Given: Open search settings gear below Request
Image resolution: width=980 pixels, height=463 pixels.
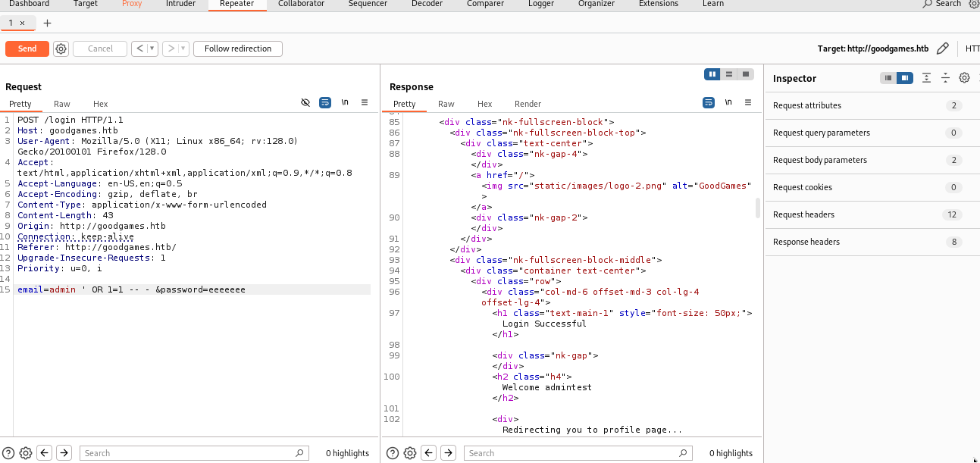Looking at the screenshot, I should click(26, 453).
